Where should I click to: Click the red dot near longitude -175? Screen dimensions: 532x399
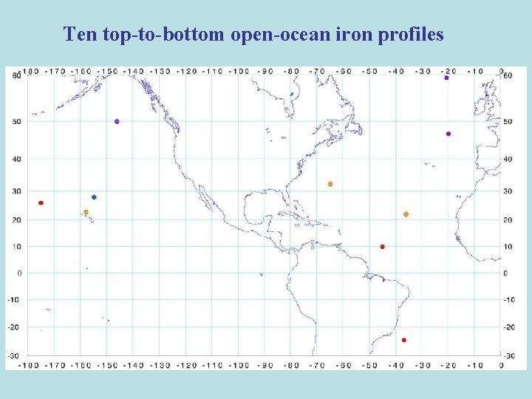point(41,203)
